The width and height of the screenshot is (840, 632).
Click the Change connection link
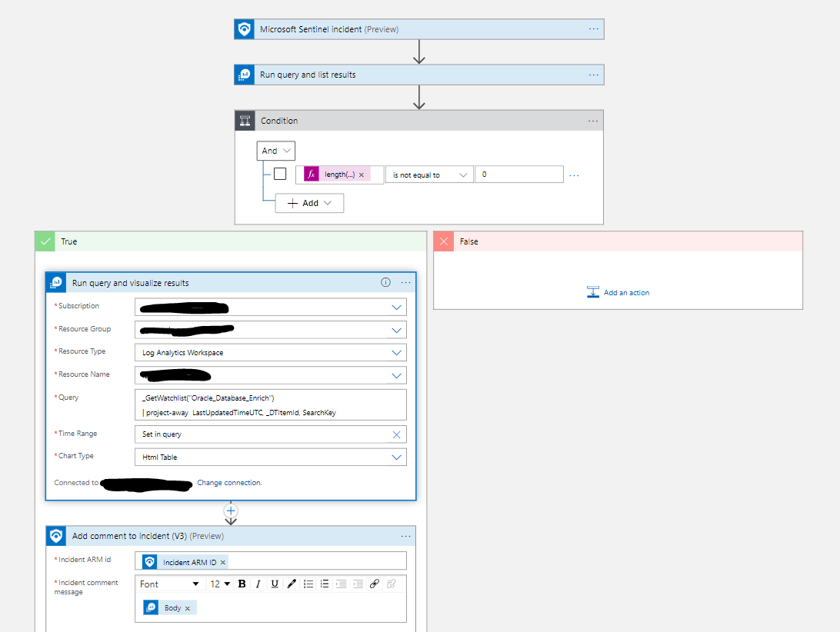coord(229,483)
